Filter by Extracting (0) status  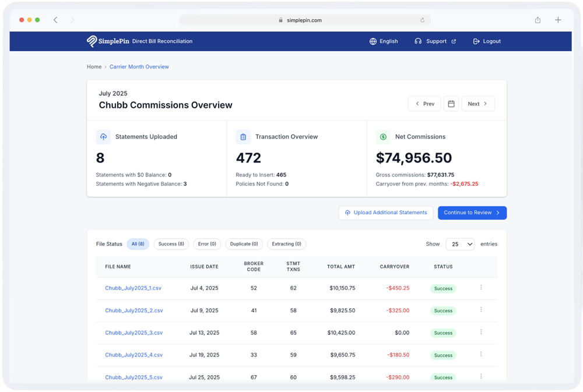pyautogui.click(x=286, y=244)
